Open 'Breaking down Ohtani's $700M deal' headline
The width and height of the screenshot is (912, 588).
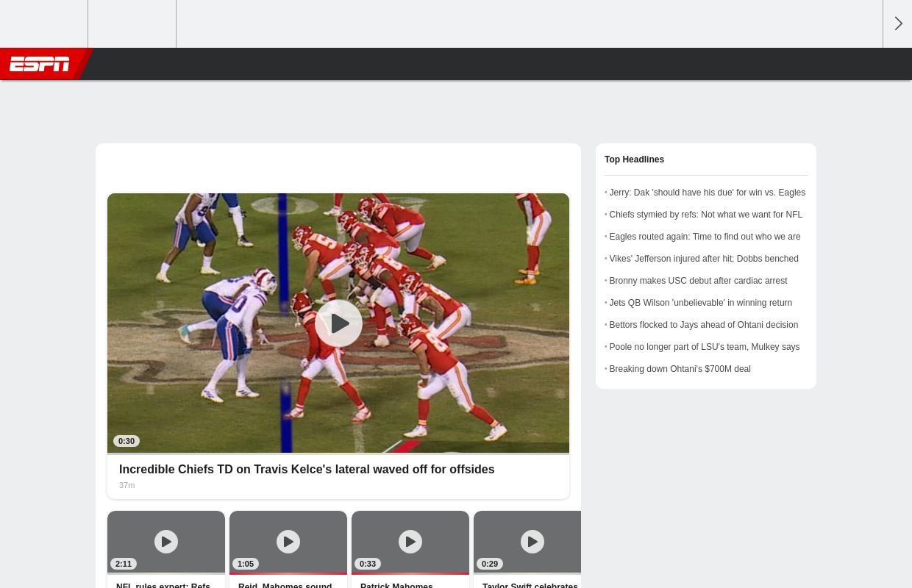tap(680, 369)
